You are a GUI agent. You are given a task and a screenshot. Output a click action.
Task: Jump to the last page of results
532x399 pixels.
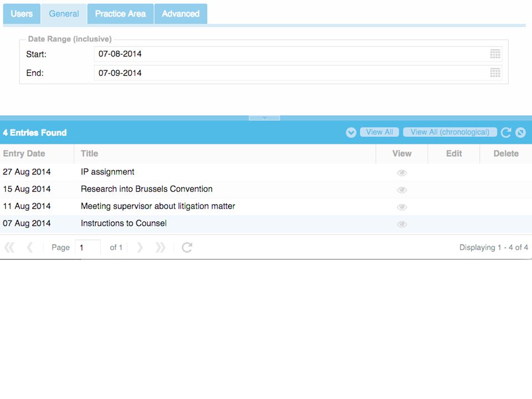pyautogui.click(x=160, y=247)
